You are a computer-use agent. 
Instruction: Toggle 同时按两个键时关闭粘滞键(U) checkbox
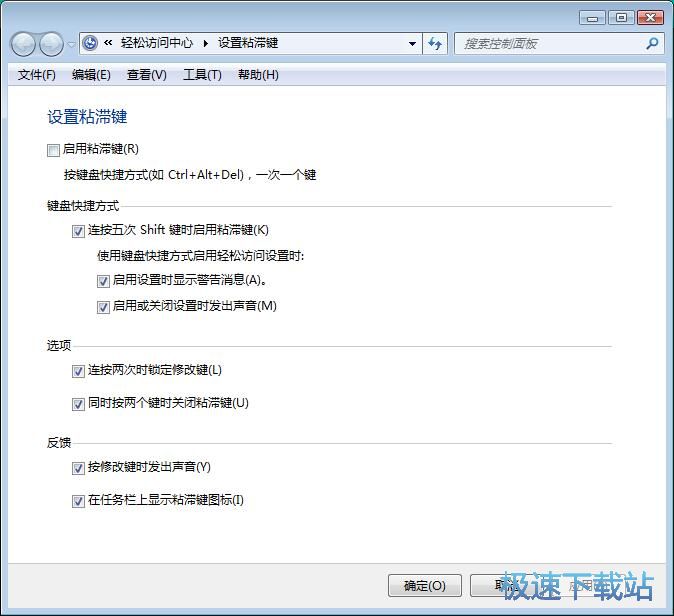tap(78, 404)
